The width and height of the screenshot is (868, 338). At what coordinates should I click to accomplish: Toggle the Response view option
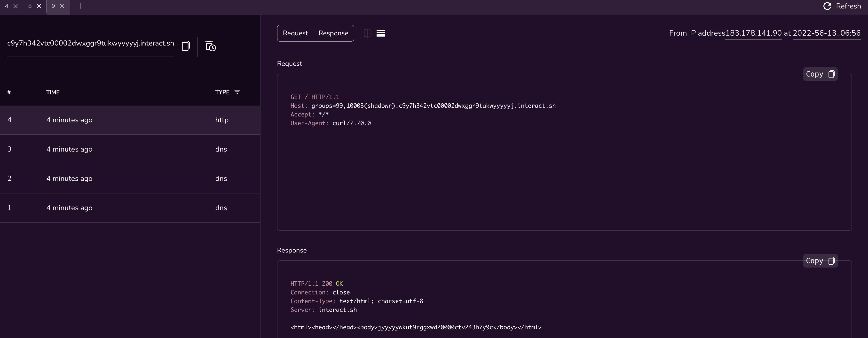tap(333, 33)
